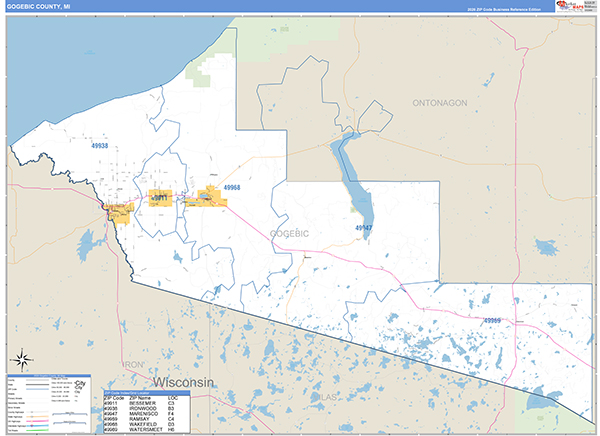This screenshot has width=600, height=436.
Task: Click the ONTONAGON county label
Action: pyautogui.click(x=440, y=103)
